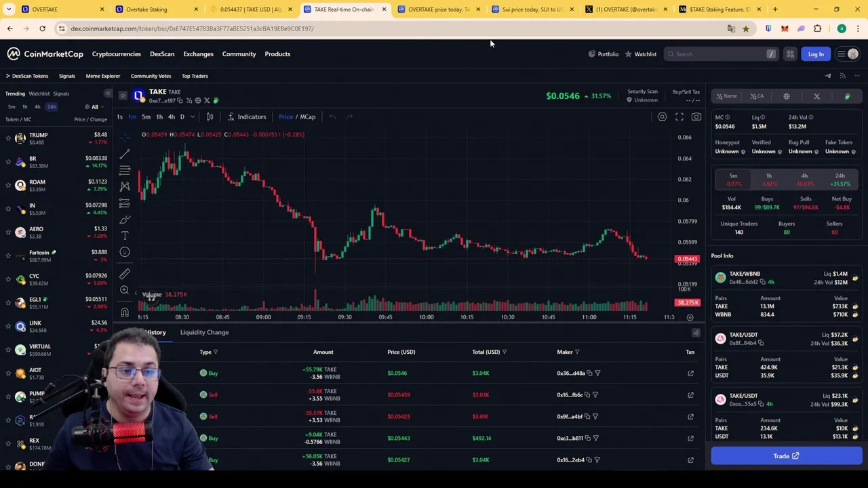Screen dimensions: 868x488
Task: Switch to Liquidity Change tab
Action: click(204, 332)
